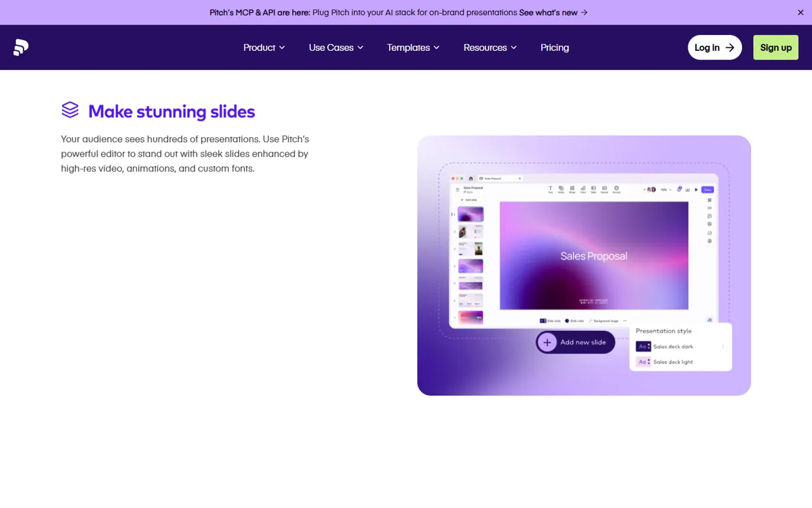Screen dimensions: 812x508
Task: Click the stacked layers icon beside the heading
Action: pos(70,110)
